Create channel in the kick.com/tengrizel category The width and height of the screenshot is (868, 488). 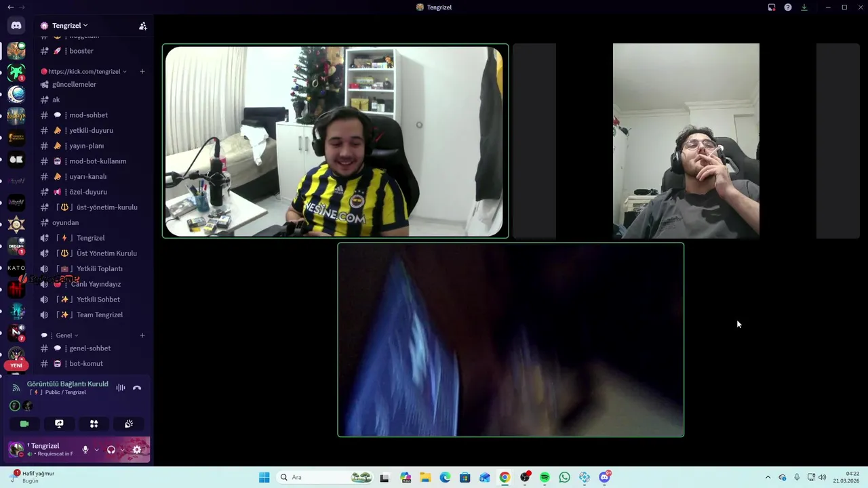tap(142, 71)
